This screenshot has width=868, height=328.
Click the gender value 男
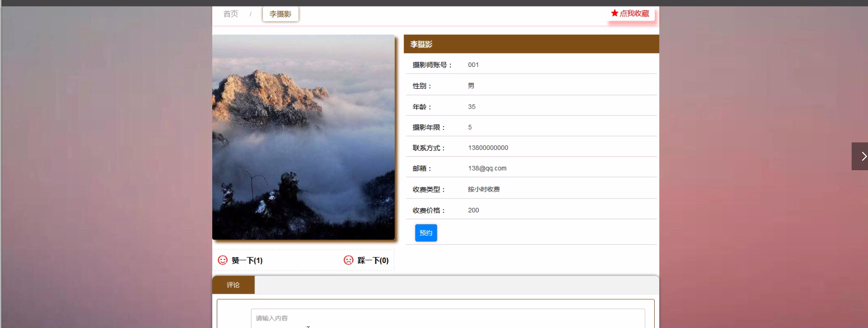pyautogui.click(x=471, y=86)
